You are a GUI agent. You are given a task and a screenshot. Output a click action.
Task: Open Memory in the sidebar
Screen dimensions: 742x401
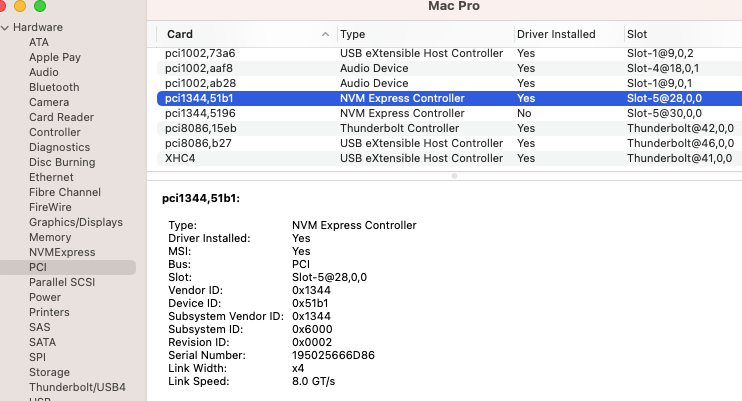(50, 237)
